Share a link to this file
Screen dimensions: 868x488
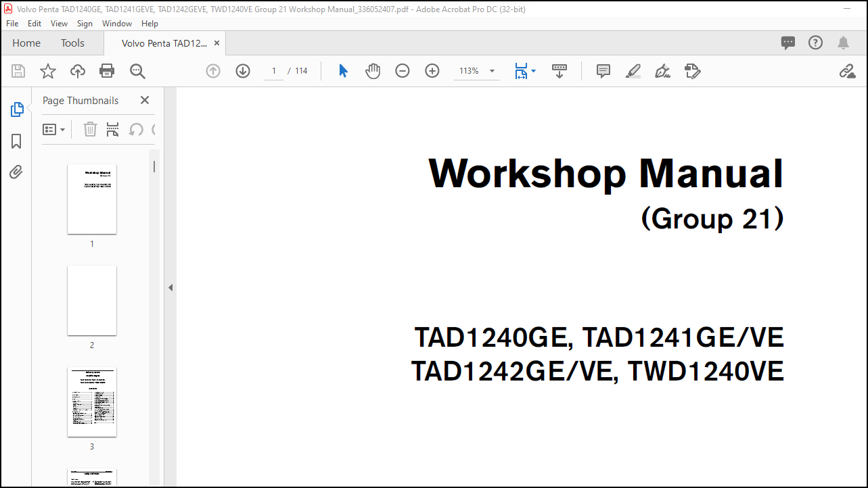pyautogui.click(x=847, y=71)
